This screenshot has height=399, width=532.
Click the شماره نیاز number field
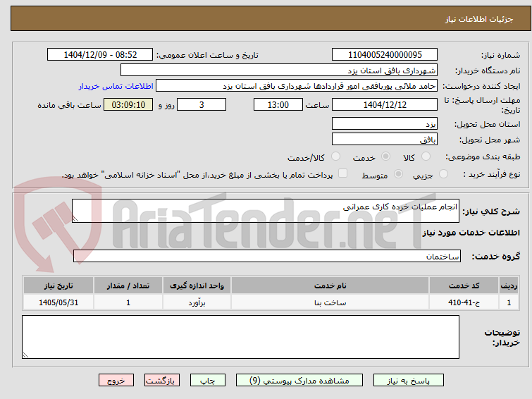tap(385, 55)
